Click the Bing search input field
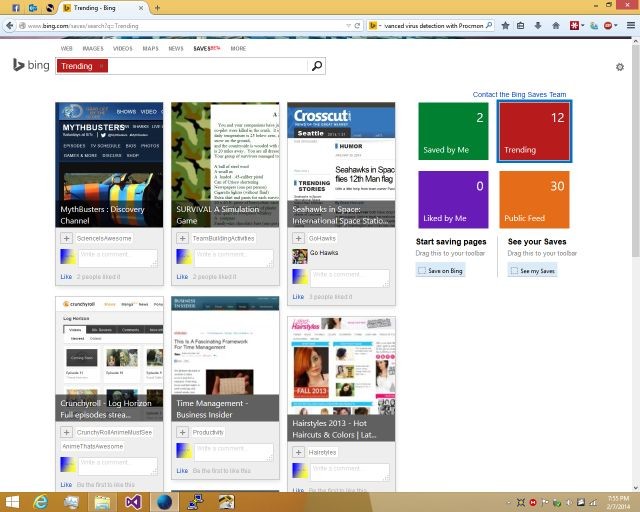 pos(207,66)
